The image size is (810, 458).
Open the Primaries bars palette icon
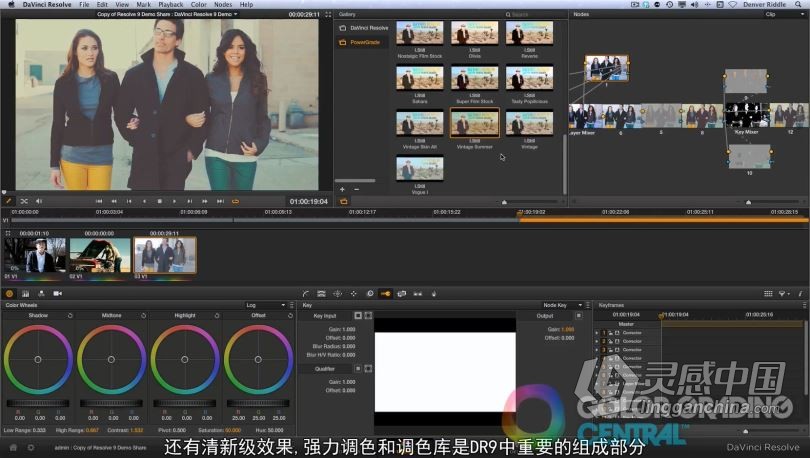(x=25, y=293)
